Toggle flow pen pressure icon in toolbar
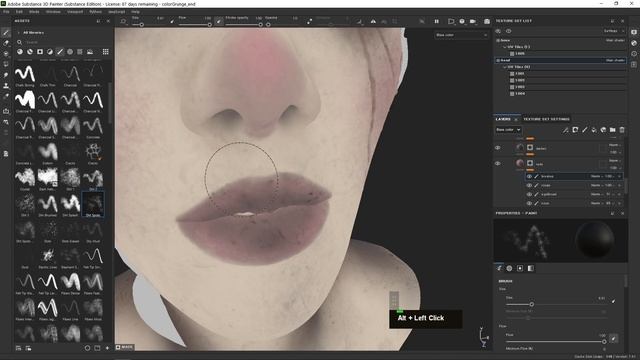The height and width of the screenshot is (360, 640). point(219,21)
